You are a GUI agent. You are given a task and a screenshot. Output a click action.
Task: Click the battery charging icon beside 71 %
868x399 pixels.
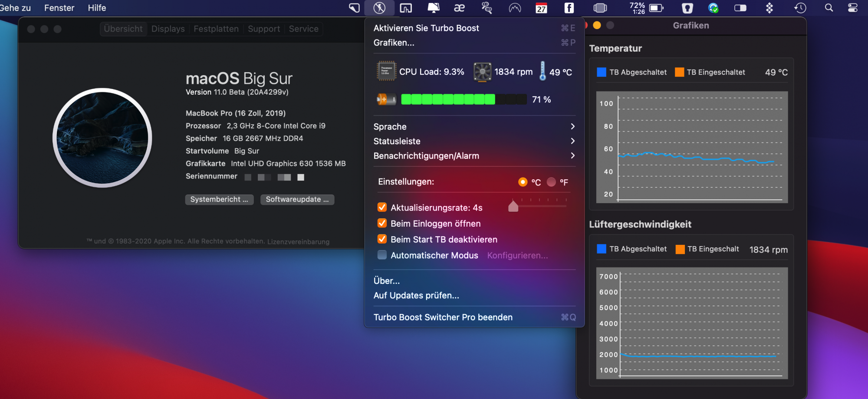386,99
